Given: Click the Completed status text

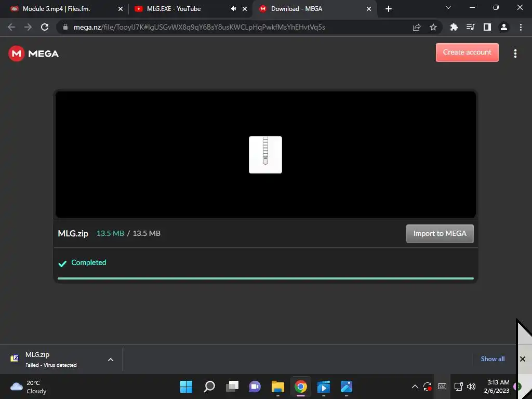Looking at the screenshot, I should pyautogui.click(x=88, y=262).
